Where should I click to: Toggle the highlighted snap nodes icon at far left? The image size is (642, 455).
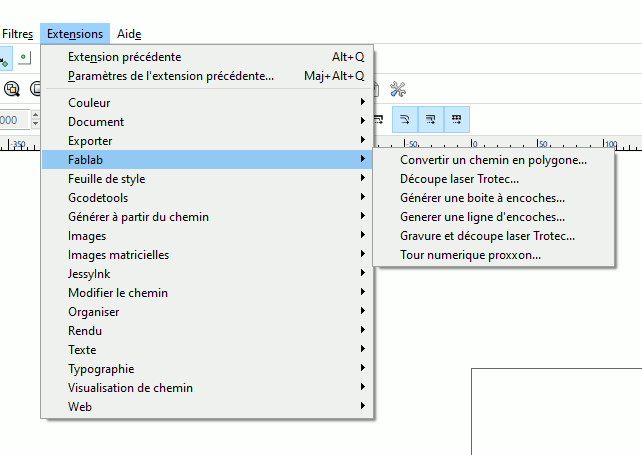pos(5,59)
